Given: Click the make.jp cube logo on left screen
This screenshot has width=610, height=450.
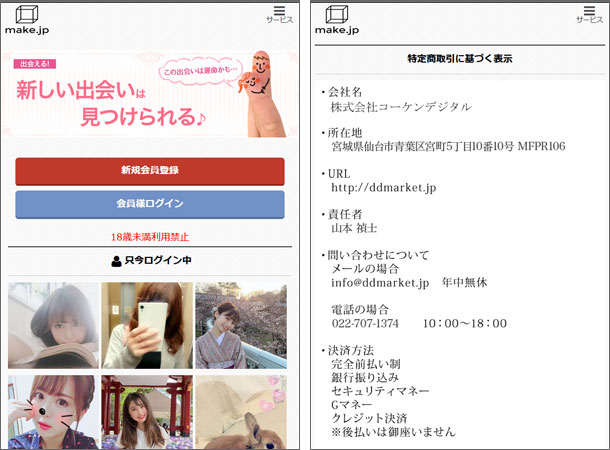Looking at the screenshot, I should pyautogui.click(x=27, y=20).
